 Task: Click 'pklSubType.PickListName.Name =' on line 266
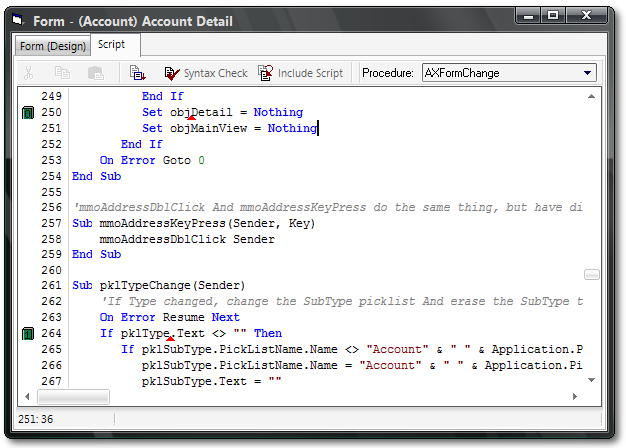(x=247, y=365)
